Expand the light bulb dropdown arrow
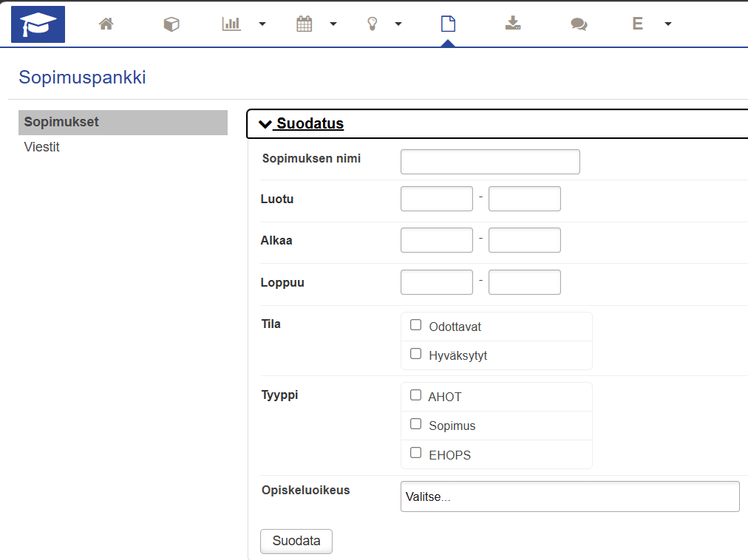 tap(398, 24)
